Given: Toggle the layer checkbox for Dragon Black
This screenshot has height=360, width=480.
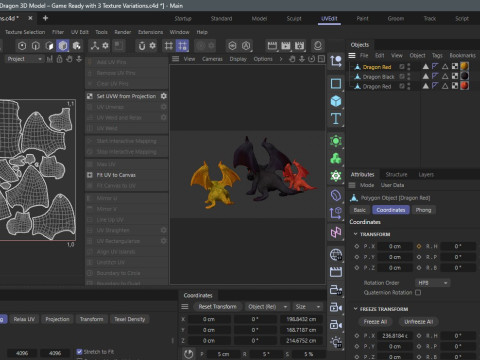Looking at the screenshot, I should (402, 77).
